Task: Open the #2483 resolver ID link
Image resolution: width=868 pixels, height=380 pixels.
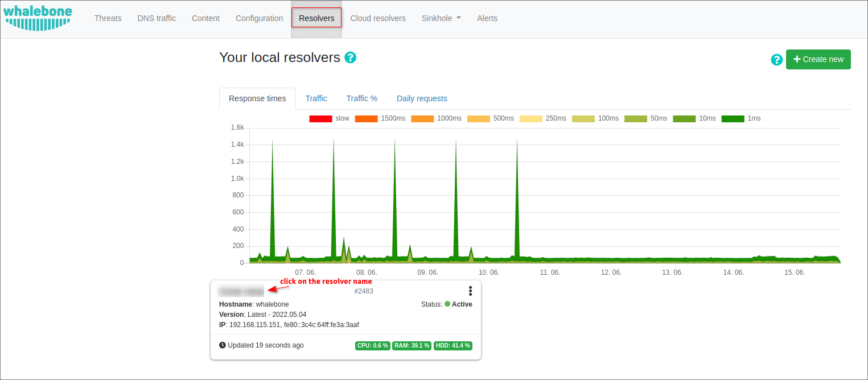Action: tap(364, 291)
